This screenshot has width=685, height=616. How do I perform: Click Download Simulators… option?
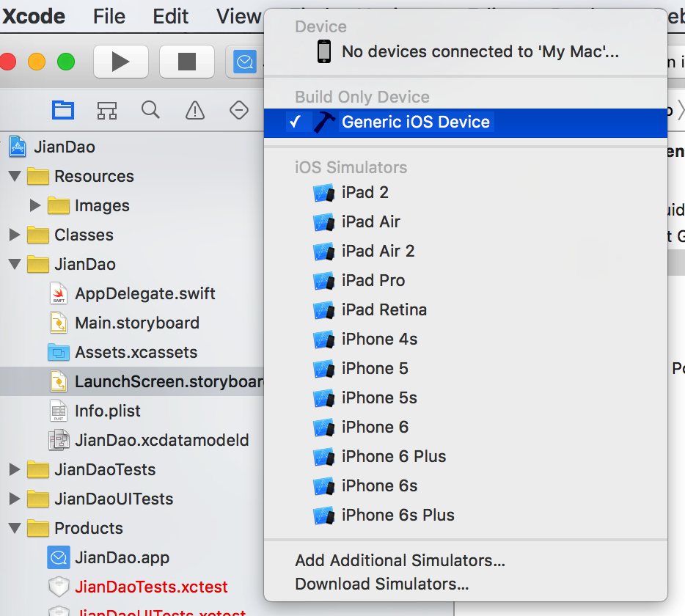[x=381, y=584]
